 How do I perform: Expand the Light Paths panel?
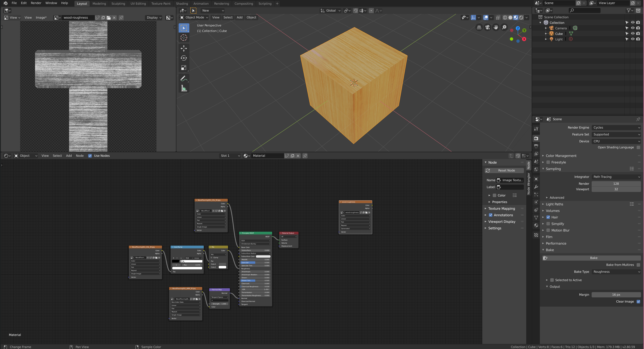click(554, 204)
